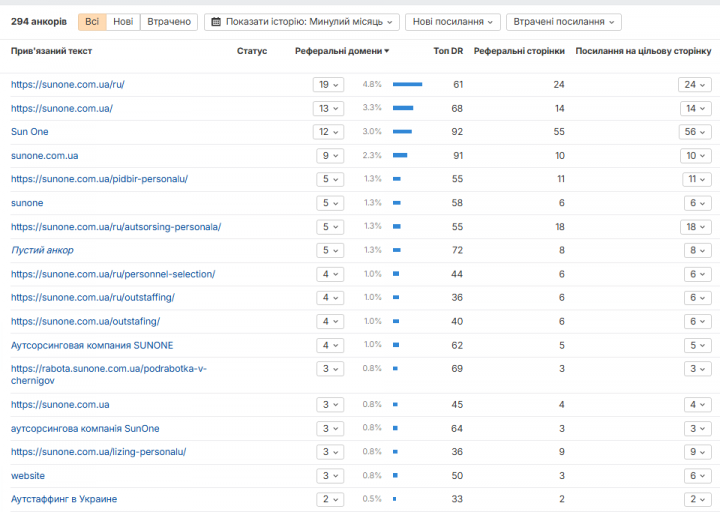The height and width of the screenshot is (512, 720).
Task: Open the podrabotka-v-chernigov anchor link
Action: point(109,375)
